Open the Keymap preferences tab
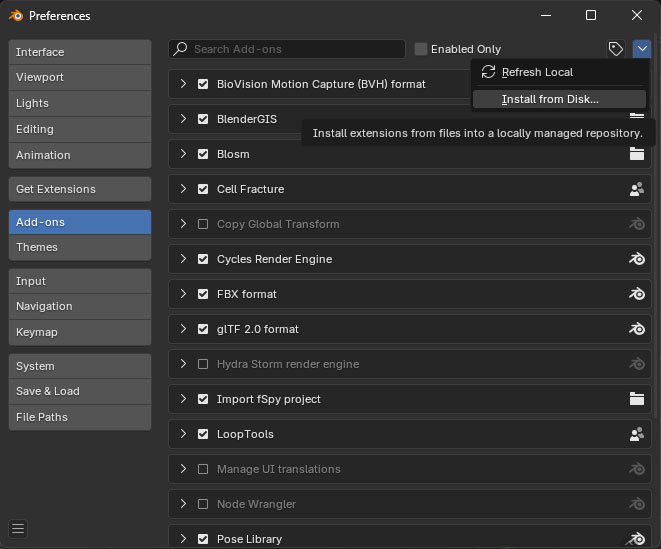The height and width of the screenshot is (549, 661). point(80,332)
